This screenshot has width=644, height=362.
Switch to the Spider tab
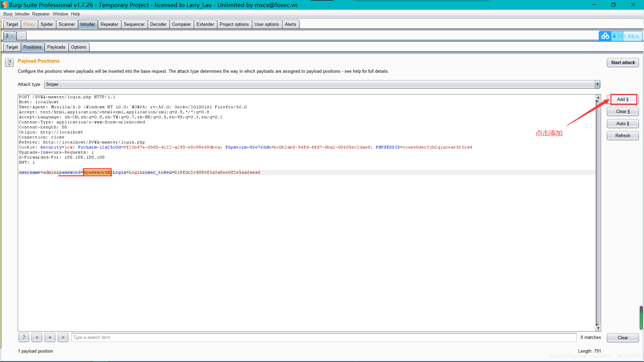47,24
